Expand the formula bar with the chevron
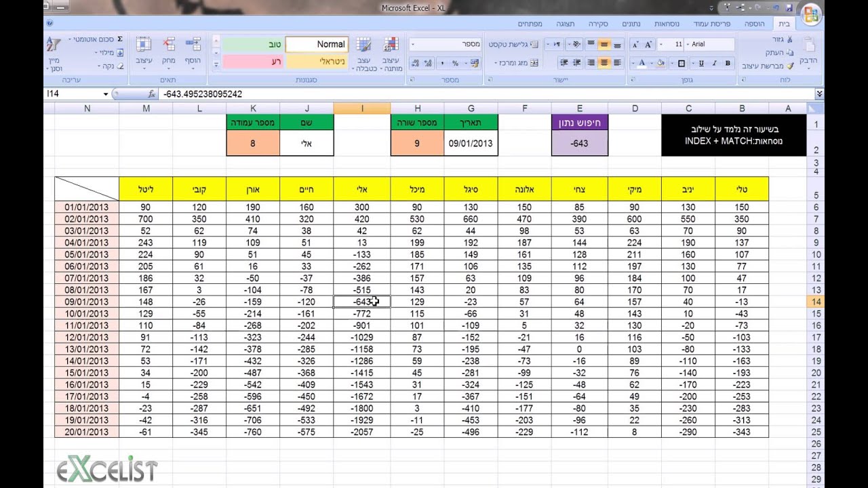 tap(819, 94)
